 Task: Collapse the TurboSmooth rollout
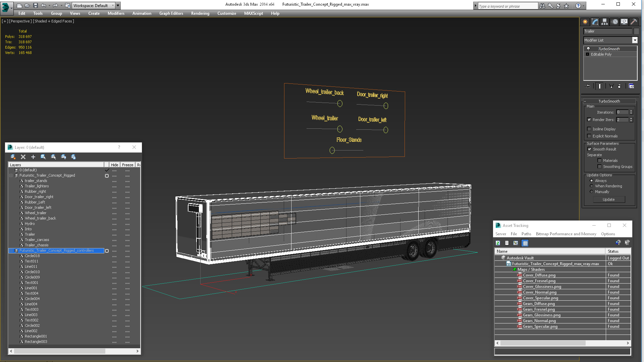[585, 101]
